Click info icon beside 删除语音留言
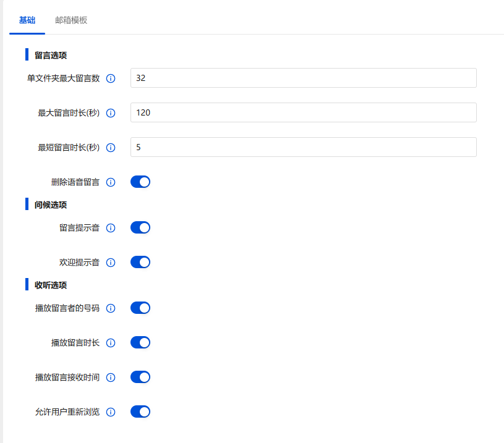This screenshot has height=443, width=504. point(111,182)
